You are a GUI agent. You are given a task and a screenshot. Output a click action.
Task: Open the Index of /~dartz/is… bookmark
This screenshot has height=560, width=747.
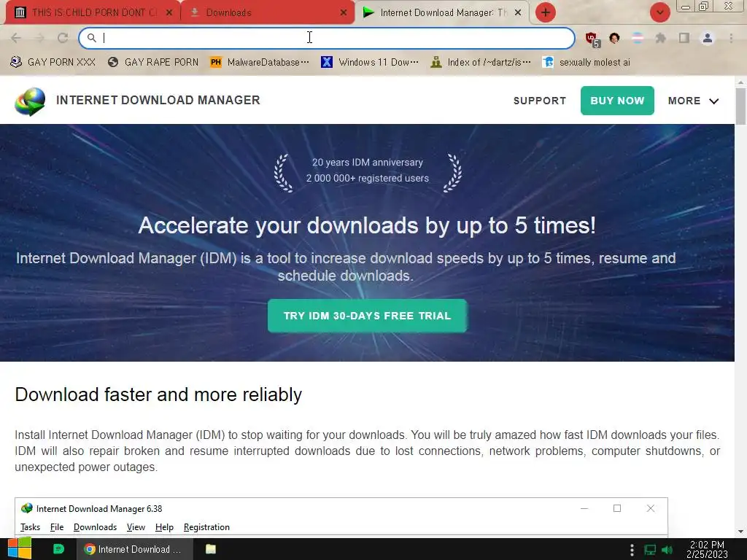pos(480,62)
